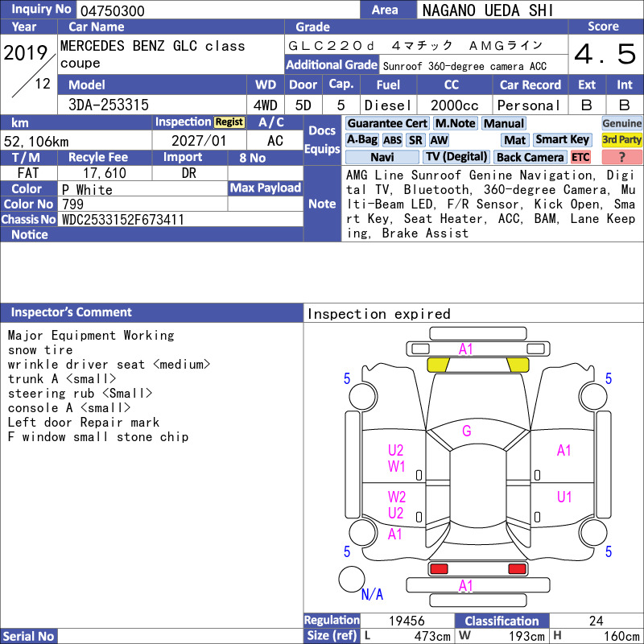Click the AW alloy wheel badge

[439, 140]
